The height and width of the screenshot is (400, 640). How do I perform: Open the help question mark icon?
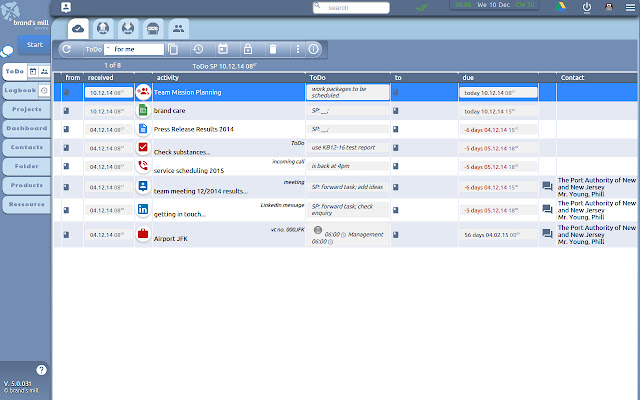[41, 370]
